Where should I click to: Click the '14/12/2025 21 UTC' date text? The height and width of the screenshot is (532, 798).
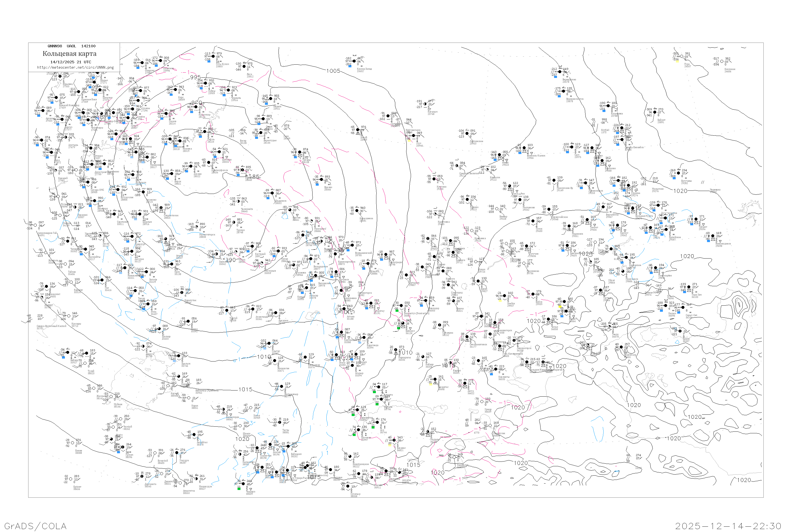[70, 62]
